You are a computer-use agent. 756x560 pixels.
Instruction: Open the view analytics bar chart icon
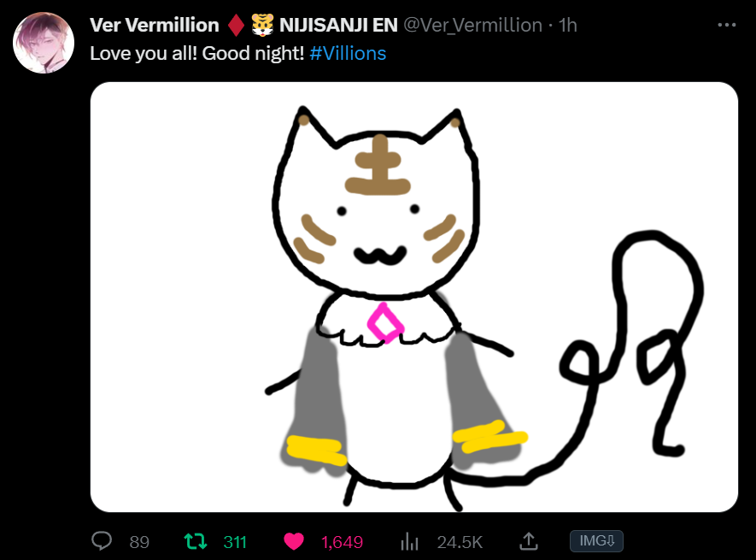pos(409,542)
